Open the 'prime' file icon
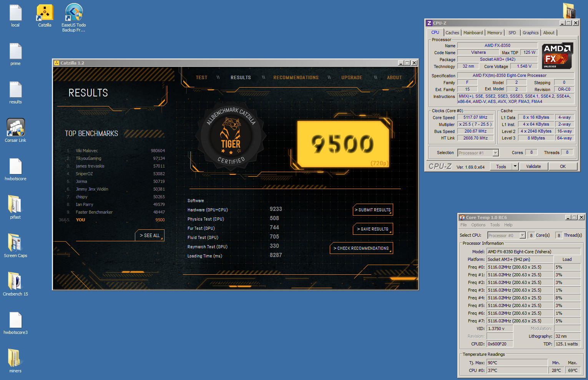The image size is (588, 380). pos(15,54)
